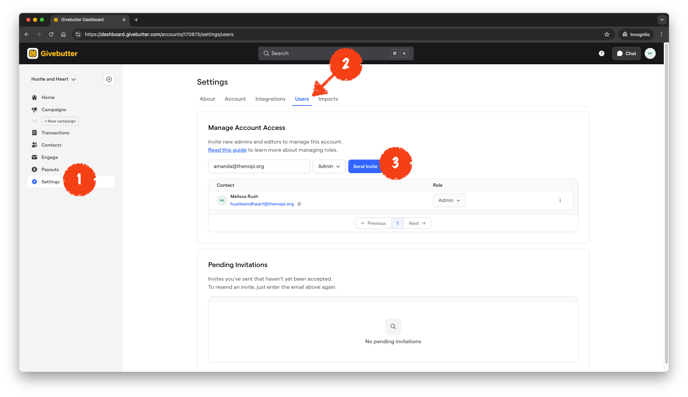Click the Next pagination button
688x397 pixels.
point(417,223)
